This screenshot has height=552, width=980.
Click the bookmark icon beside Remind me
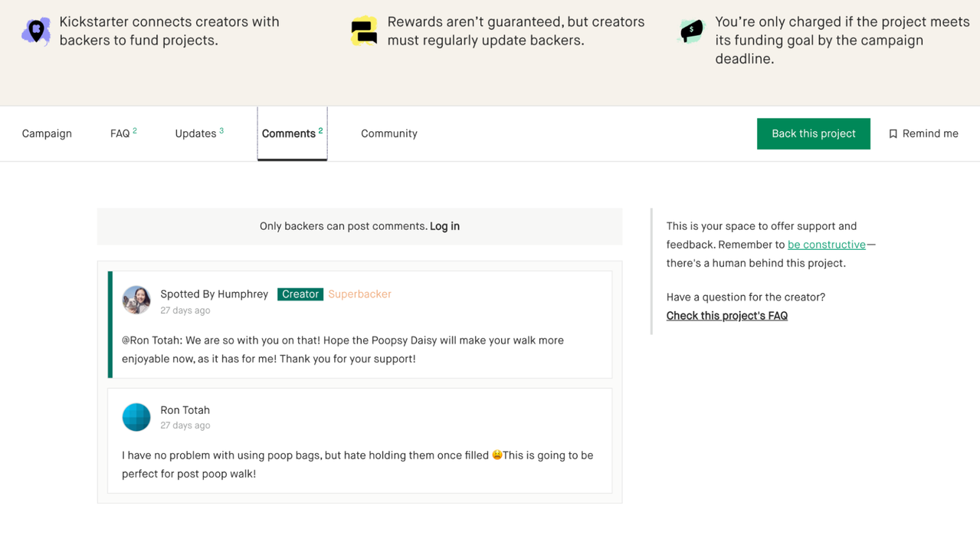[893, 134]
